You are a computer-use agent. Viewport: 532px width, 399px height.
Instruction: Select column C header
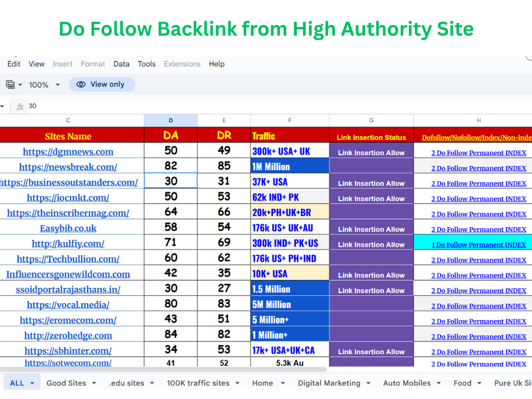pyautogui.click(x=68, y=120)
